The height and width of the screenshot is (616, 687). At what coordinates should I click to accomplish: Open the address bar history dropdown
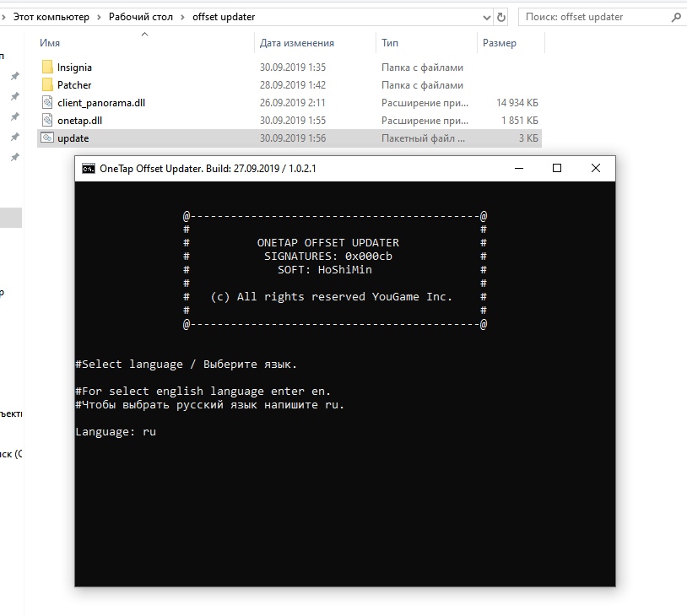(x=486, y=18)
